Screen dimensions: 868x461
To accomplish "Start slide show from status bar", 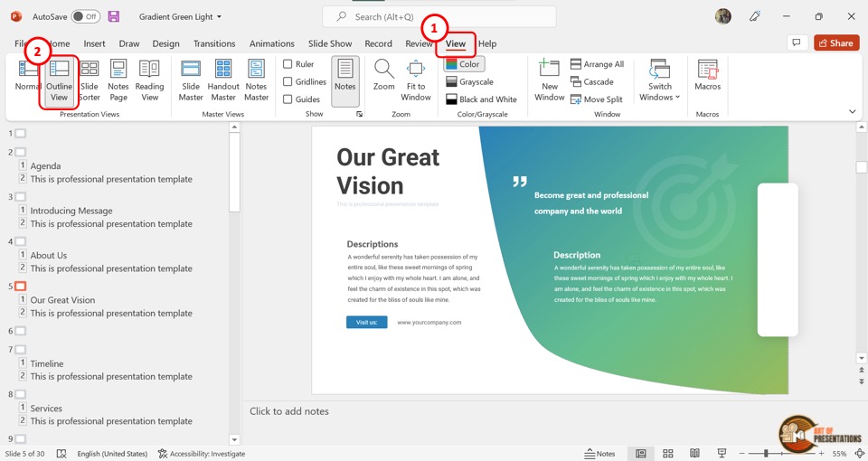I will point(722,453).
